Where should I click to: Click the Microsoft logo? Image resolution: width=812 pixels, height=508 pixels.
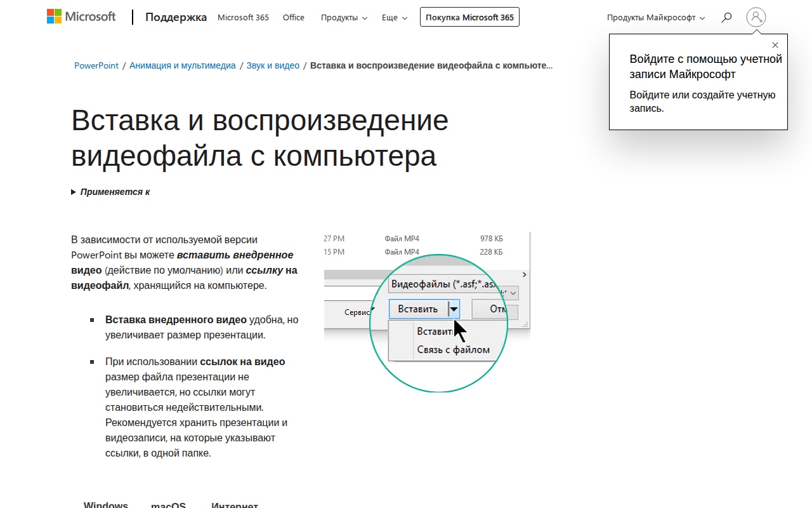click(81, 17)
